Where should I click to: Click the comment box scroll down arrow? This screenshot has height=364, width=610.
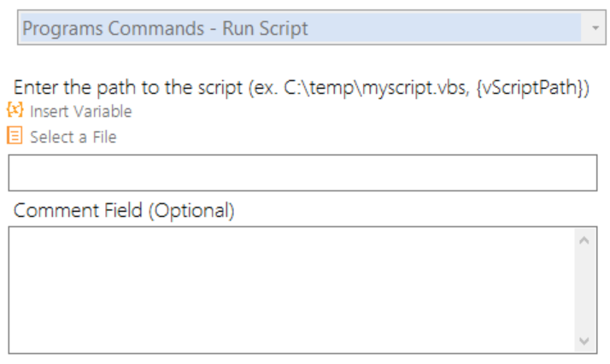pos(585,340)
